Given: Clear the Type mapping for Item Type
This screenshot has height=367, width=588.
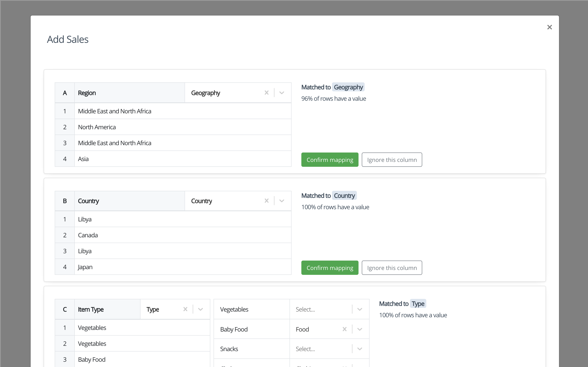Looking at the screenshot, I should click(185, 309).
